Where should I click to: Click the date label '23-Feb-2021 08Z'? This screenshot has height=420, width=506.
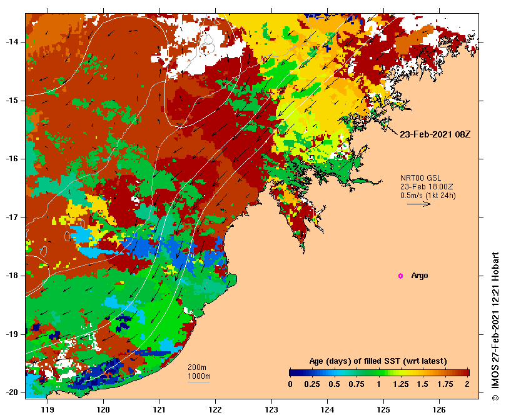(x=435, y=134)
